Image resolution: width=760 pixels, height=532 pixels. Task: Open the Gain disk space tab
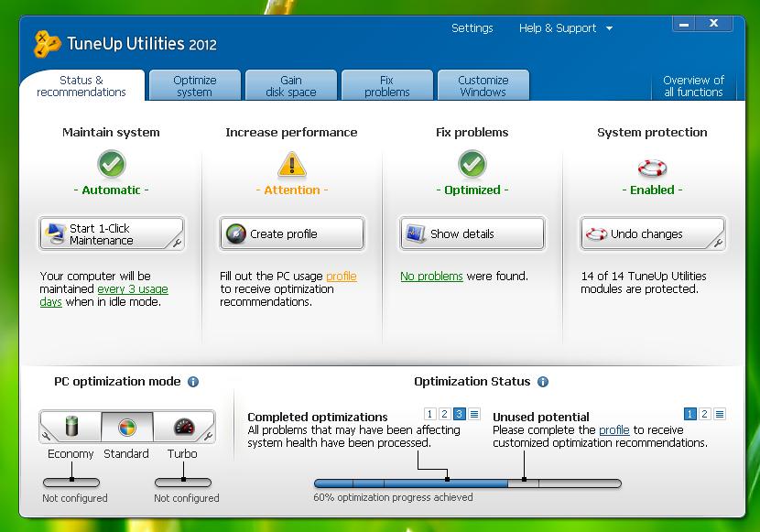point(291,86)
